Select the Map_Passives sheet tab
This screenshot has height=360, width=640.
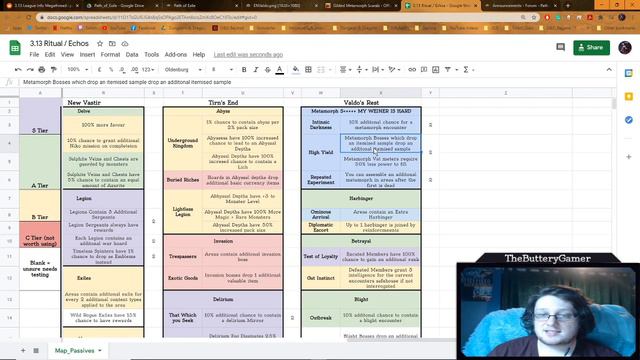78,351
